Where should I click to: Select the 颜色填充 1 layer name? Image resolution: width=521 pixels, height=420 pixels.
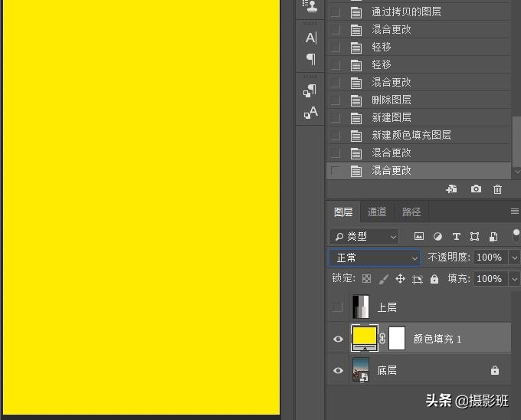(437, 339)
